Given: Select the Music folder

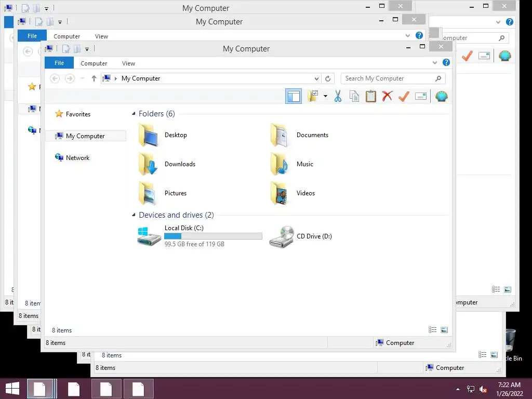Looking at the screenshot, I should pyautogui.click(x=291, y=164).
